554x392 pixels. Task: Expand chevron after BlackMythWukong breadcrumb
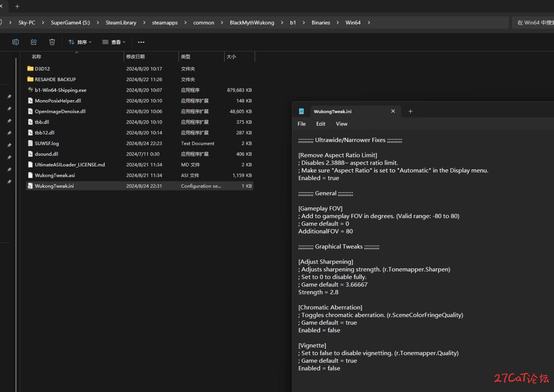coord(282,23)
